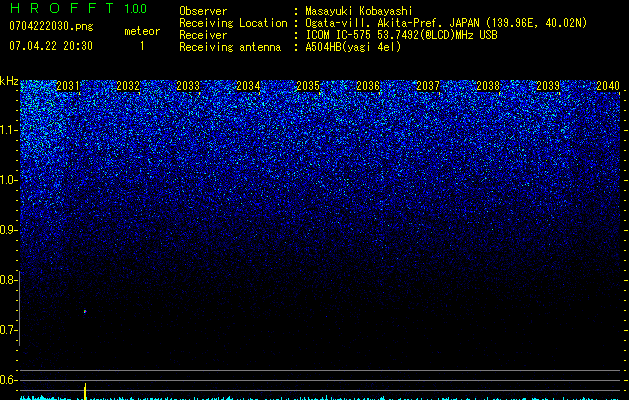
Task: Click the 0.6 frequency axis label
Action: [8, 380]
